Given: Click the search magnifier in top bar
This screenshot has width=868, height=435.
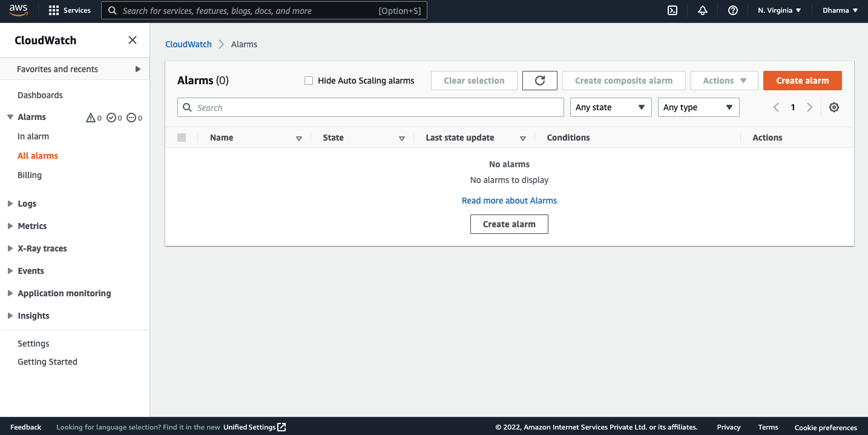Looking at the screenshot, I should (113, 10).
